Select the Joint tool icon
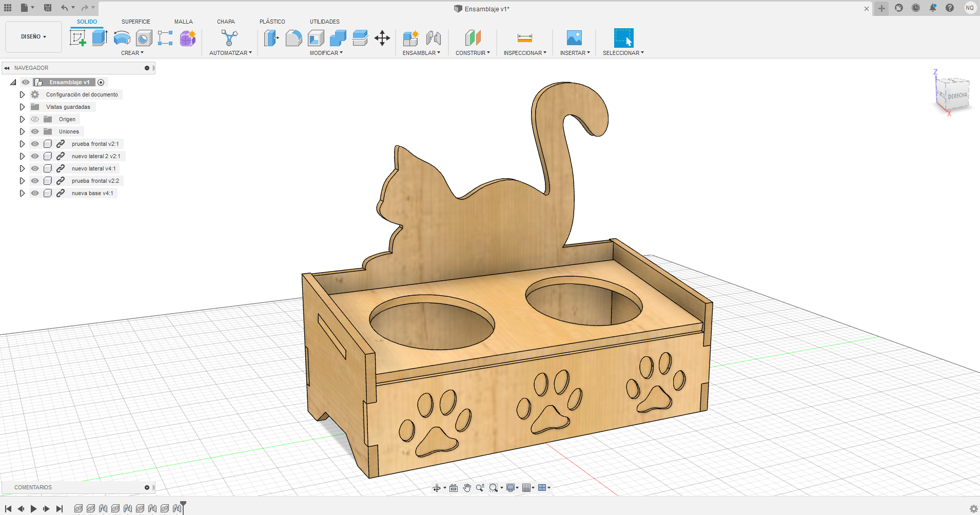 433,38
